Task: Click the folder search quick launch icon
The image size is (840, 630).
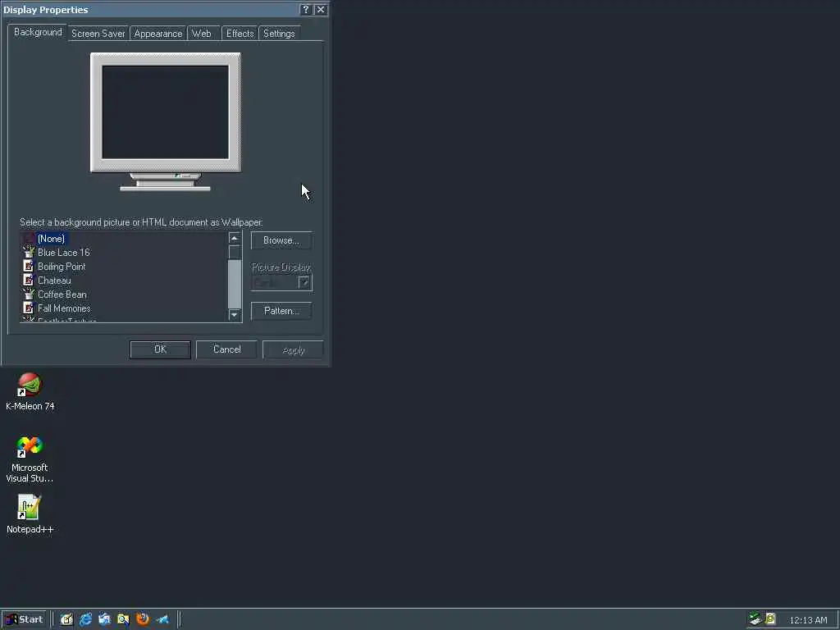Action: point(123,619)
